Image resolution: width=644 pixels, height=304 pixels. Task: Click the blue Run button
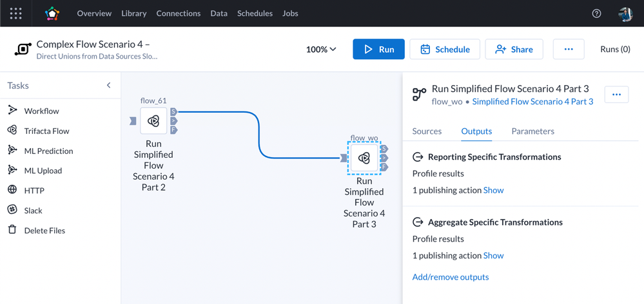coord(378,49)
